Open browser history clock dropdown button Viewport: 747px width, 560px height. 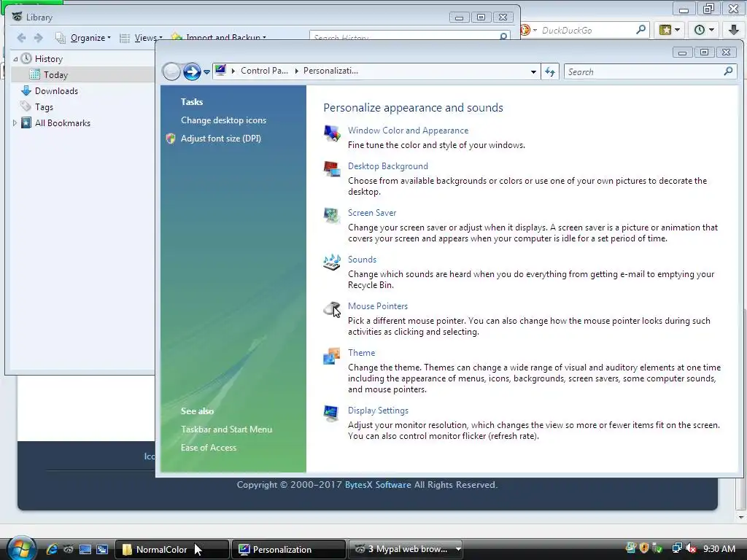pos(704,30)
